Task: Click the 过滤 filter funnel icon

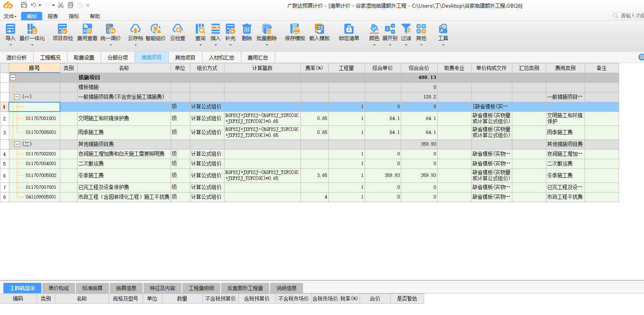Action: click(406, 29)
